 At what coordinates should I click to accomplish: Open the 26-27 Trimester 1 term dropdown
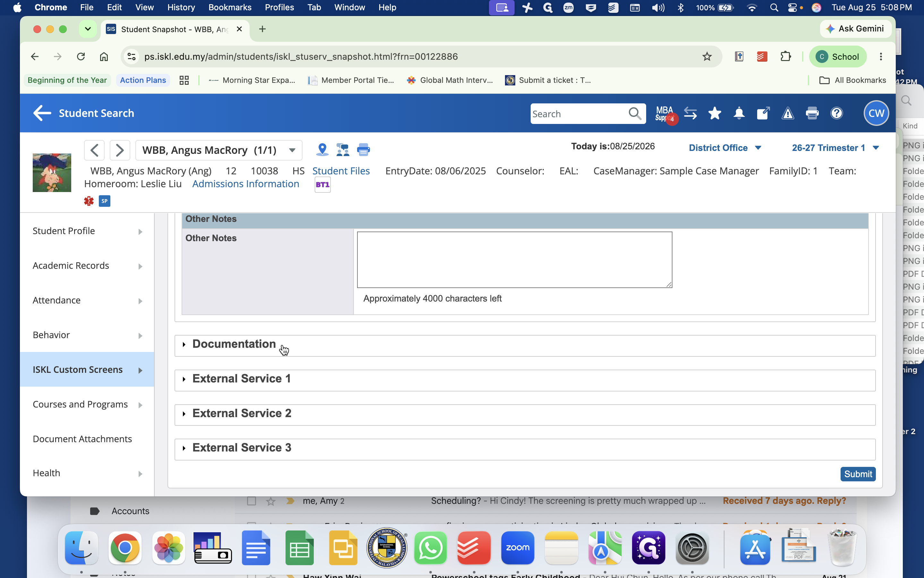click(835, 148)
